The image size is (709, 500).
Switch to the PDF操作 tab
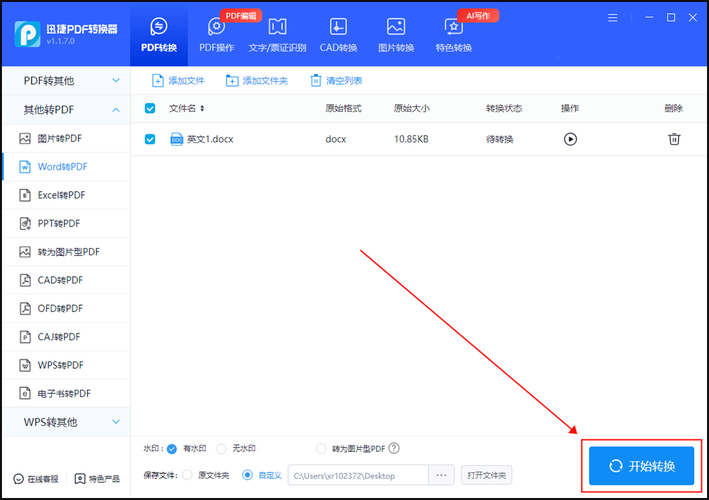click(217, 35)
